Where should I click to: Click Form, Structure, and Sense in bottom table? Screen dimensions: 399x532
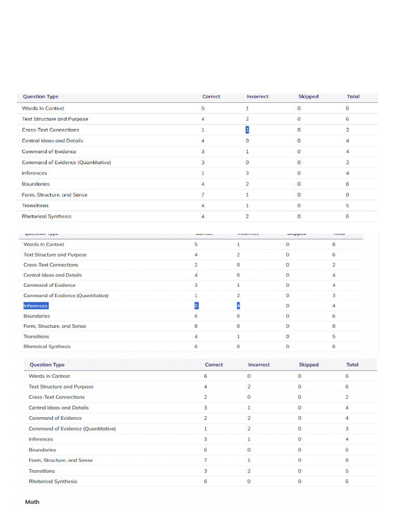(61, 460)
